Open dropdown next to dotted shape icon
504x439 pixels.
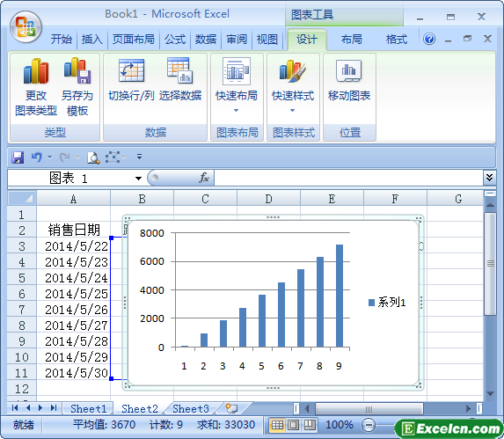pyautogui.click(x=124, y=157)
